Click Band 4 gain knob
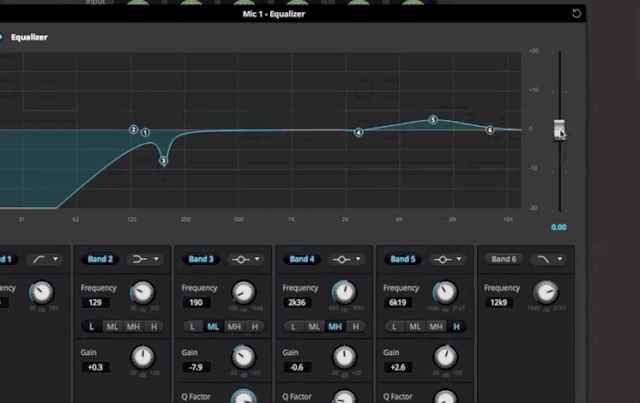 point(344,357)
